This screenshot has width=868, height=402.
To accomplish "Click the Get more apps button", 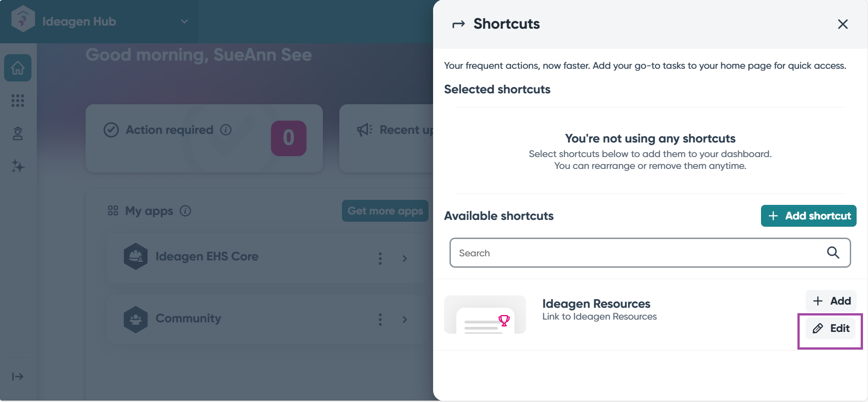I will (x=385, y=211).
